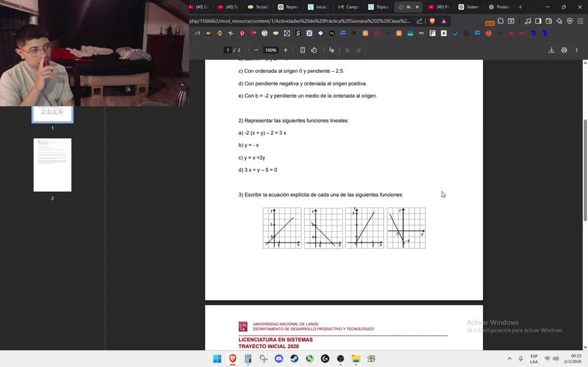Open the browser extensions puzzle icon

coord(501,21)
